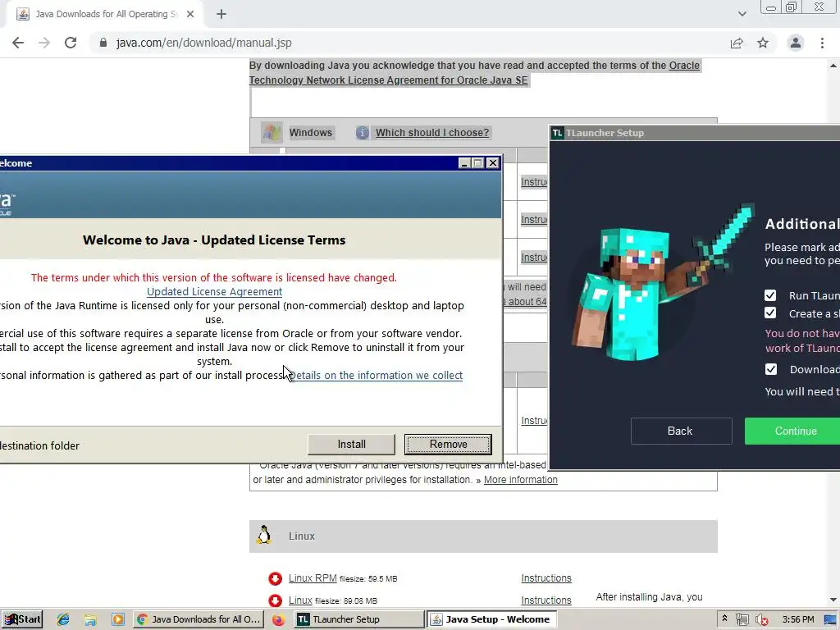
Task: Click Remove in Java Setup
Action: [x=448, y=444]
